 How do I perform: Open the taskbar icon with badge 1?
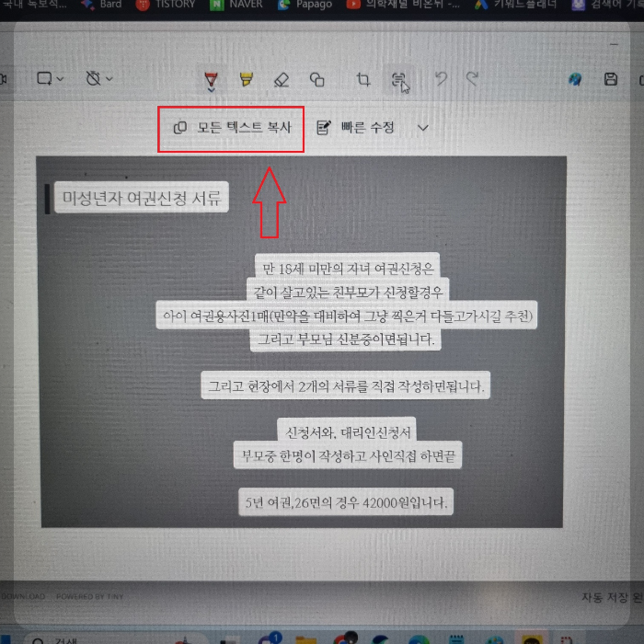270,638
